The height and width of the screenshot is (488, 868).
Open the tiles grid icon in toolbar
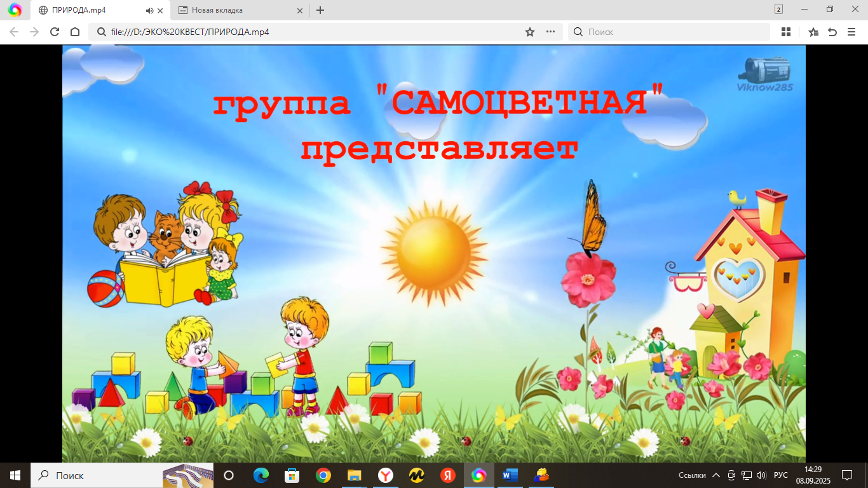tap(786, 32)
